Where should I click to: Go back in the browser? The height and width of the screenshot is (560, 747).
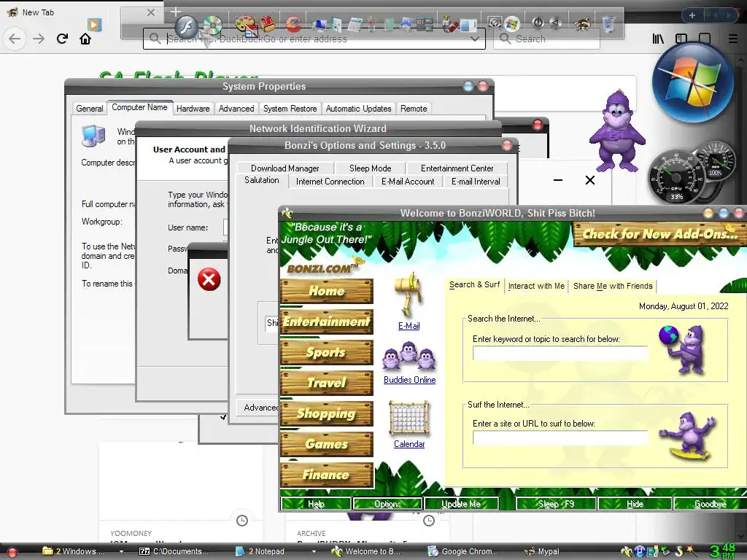click(15, 39)
